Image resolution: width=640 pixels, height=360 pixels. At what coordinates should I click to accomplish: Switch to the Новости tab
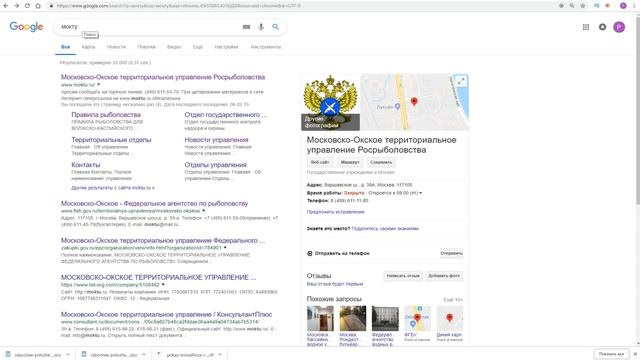(x=116, y=47)
